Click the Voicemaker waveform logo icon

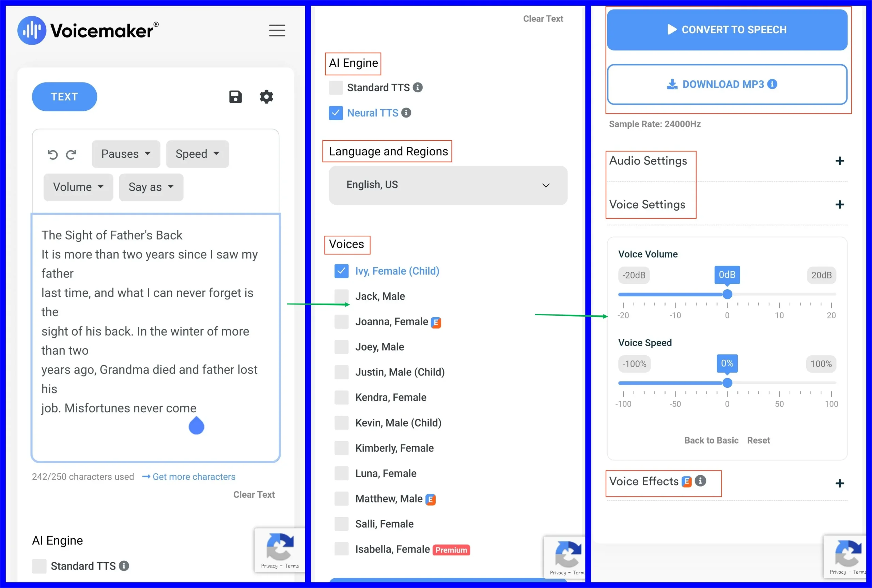click(31, 30)
